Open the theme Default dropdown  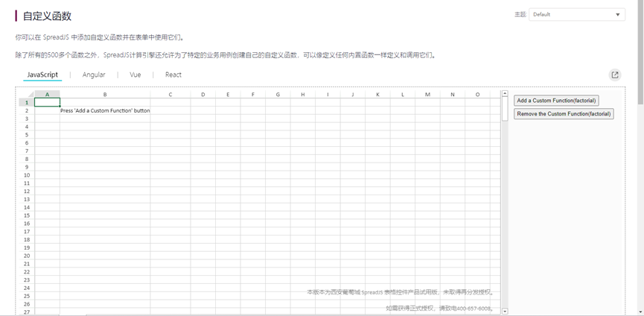pos(577,14)
